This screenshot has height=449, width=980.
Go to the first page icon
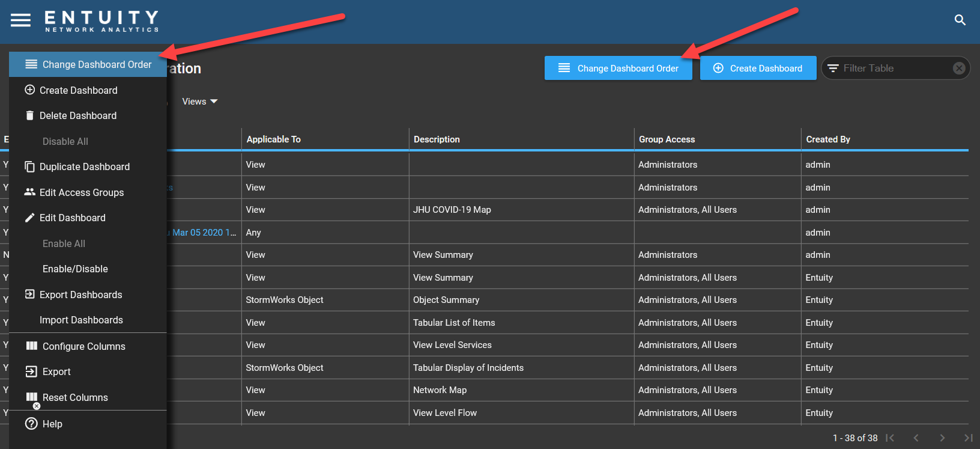[x=890, y=438]
